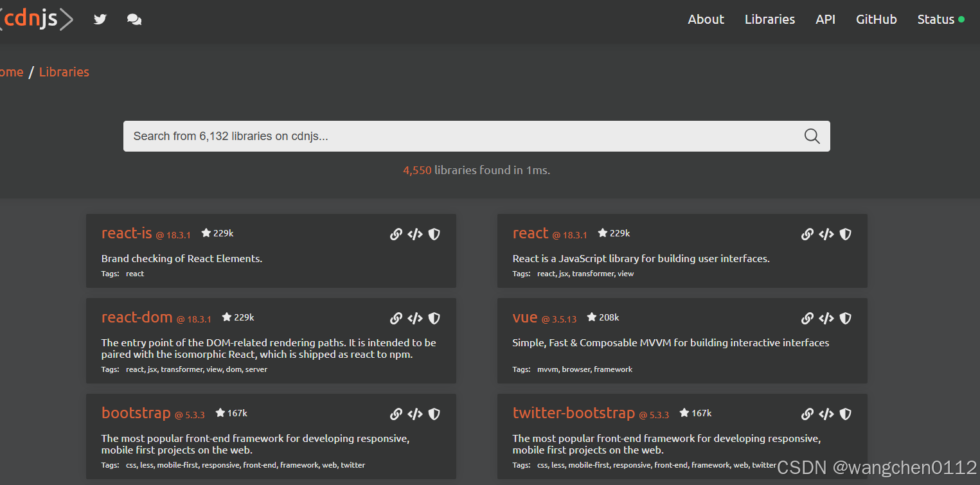Open the react-is library page
The width and height of the screenshot is (980, 485).
127,233
